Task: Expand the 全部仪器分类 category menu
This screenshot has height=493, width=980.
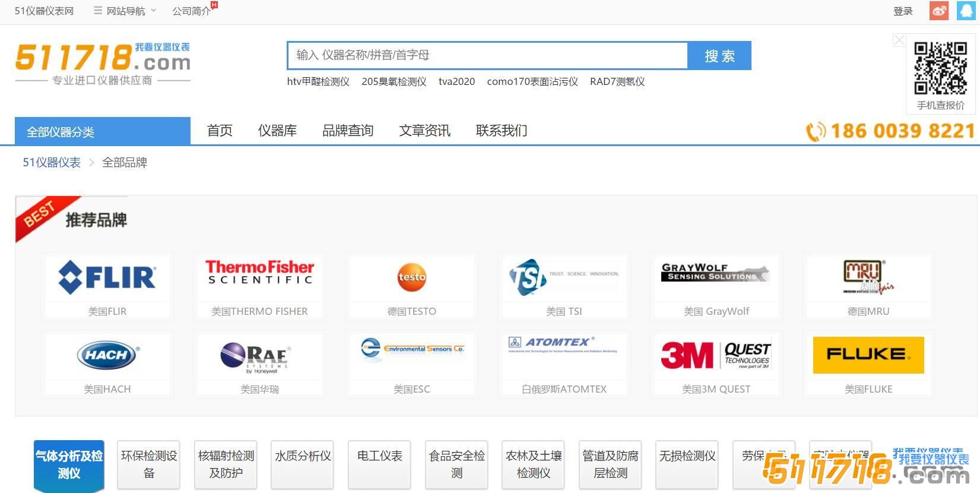Action: click(103, 131)
